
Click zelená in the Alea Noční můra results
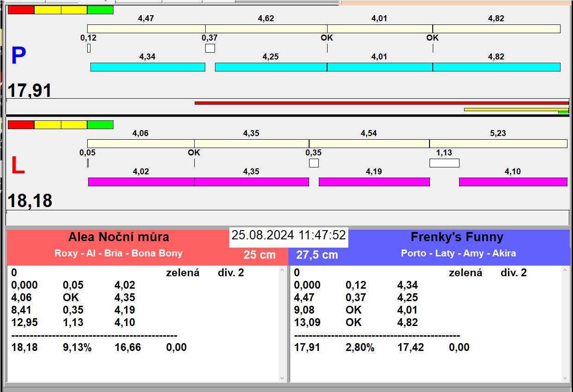point(183,273)
